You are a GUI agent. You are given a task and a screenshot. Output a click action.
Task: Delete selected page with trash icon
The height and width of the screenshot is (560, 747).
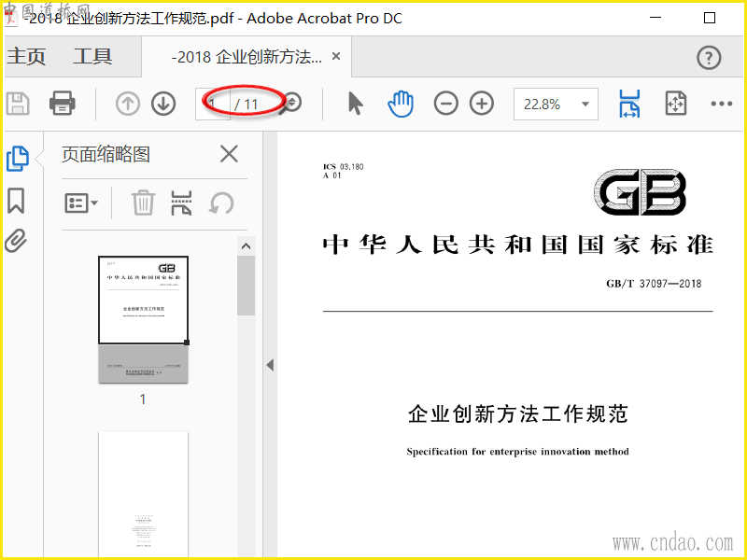click(143, 203)
